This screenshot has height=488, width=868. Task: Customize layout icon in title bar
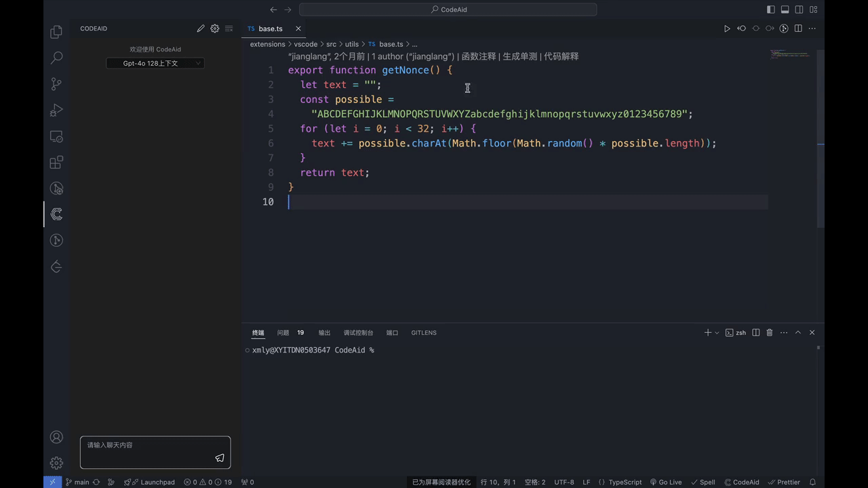pyautogui.click(x=813, y=9)
